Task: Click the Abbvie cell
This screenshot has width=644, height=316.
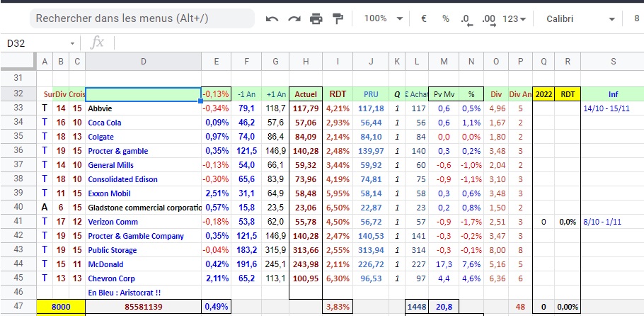Action: 144,108
